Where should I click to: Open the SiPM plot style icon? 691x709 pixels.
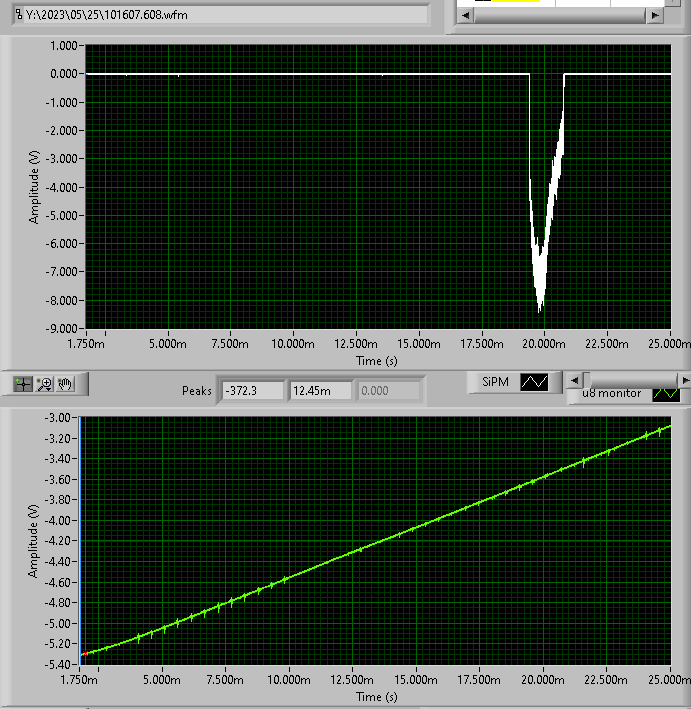(534, 382)
